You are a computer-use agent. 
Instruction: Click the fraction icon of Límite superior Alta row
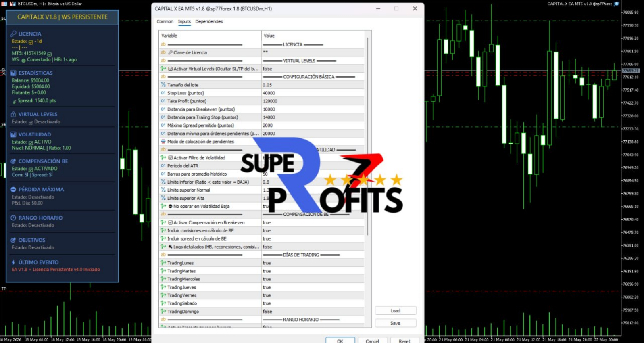[x=163, y=198]
